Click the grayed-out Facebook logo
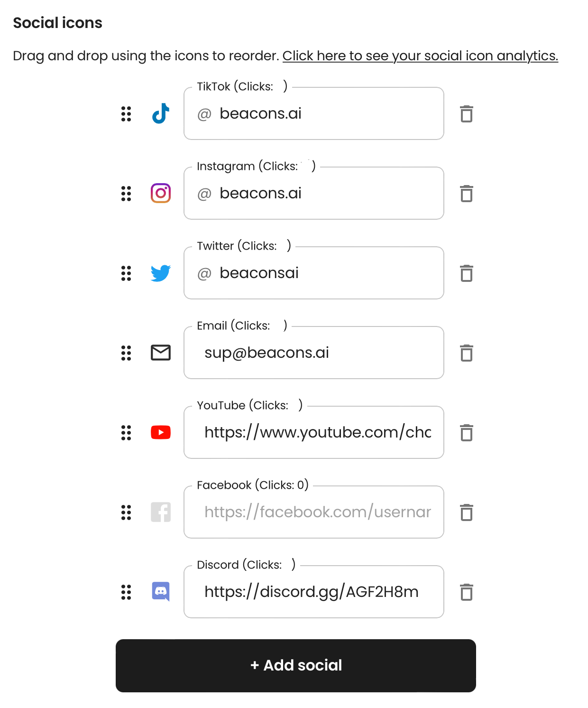The width and height of the screenshot is (588, 708). pyautogui.click(x=161, y=512)
